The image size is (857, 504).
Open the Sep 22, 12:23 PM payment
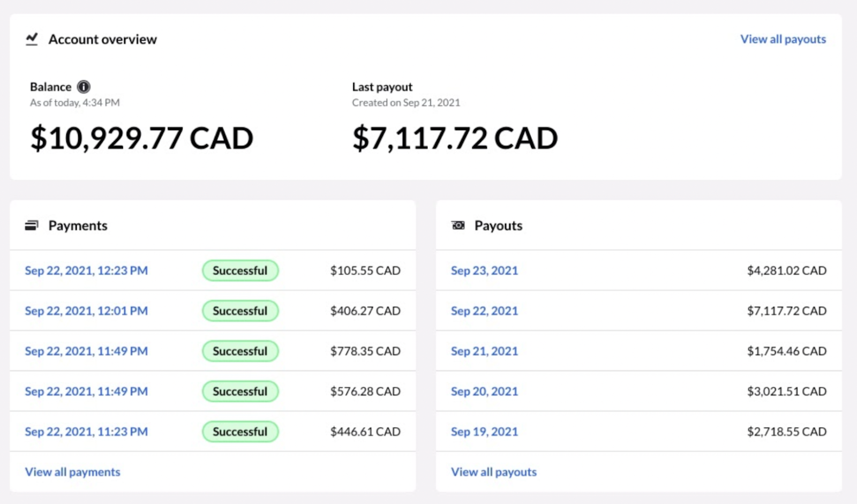point(86,270)
